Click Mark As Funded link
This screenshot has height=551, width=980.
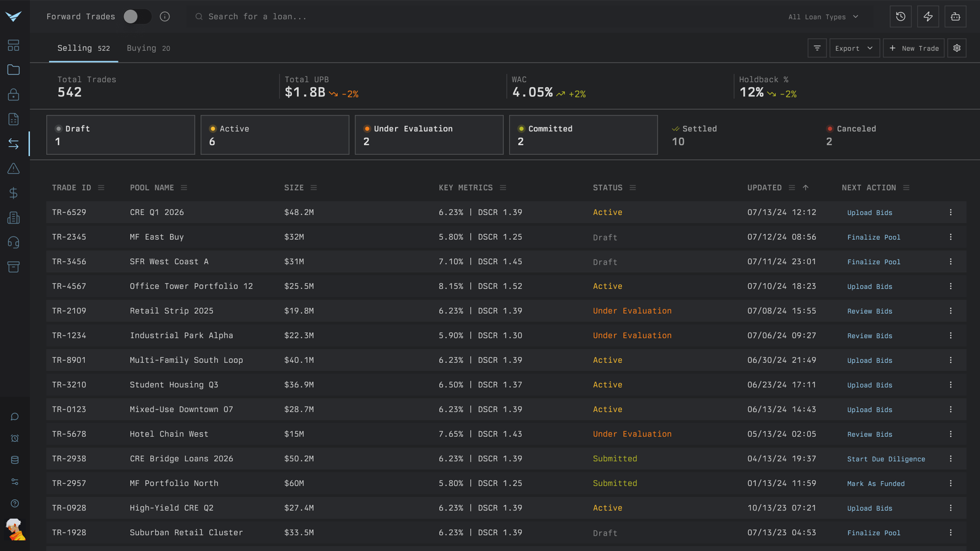click(875, 484)
